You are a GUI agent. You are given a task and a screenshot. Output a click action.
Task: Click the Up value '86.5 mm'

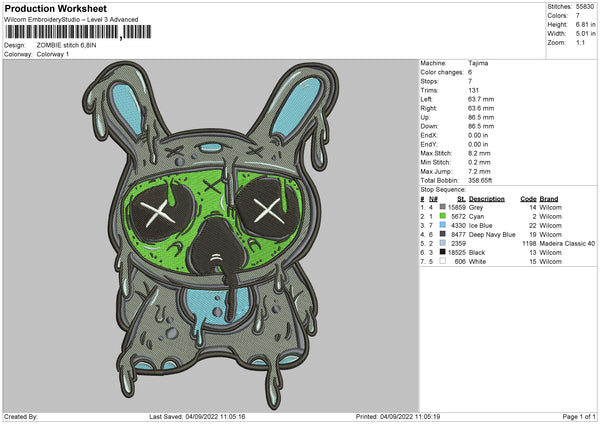(x=481, y=117)
